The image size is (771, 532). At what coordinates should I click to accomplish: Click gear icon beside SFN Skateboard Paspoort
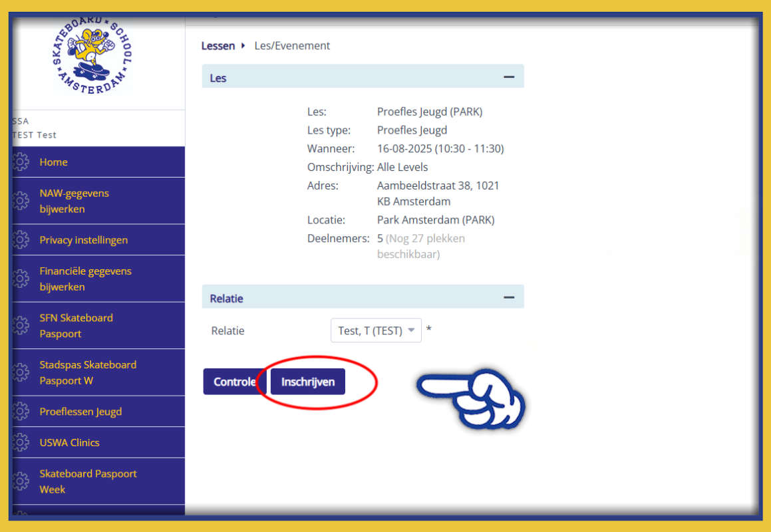click(21, 326)
